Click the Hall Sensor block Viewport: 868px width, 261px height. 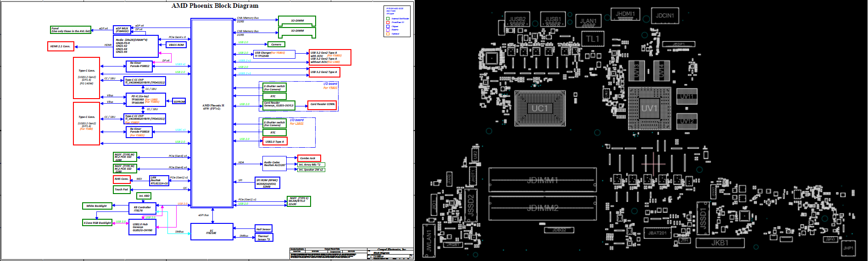click(264, 229)
